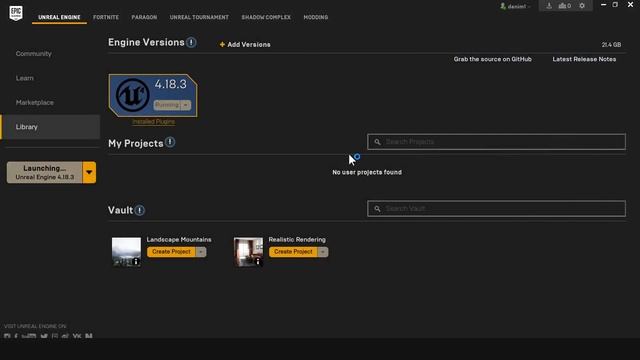Screen dimensions: 640x360
Task: Click the Landscape Mountains title text
Action: point(179,240)
